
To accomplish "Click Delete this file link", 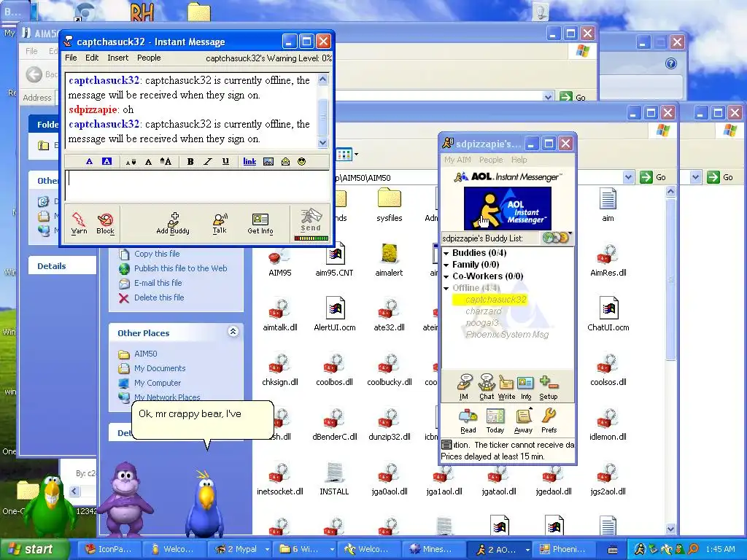I will coord(158,297).
